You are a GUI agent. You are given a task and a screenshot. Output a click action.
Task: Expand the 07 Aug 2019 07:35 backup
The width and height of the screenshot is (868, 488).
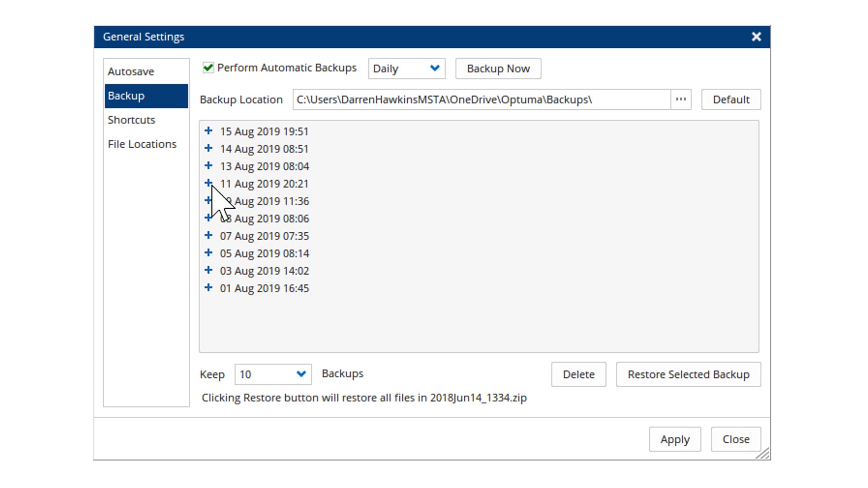point(208,235)
